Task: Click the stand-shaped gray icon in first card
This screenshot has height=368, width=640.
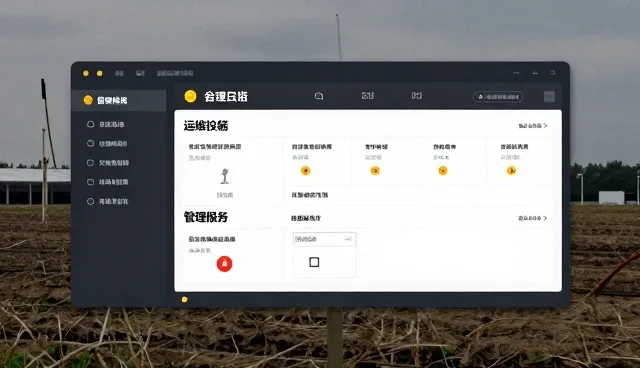Action: (224, 176)
